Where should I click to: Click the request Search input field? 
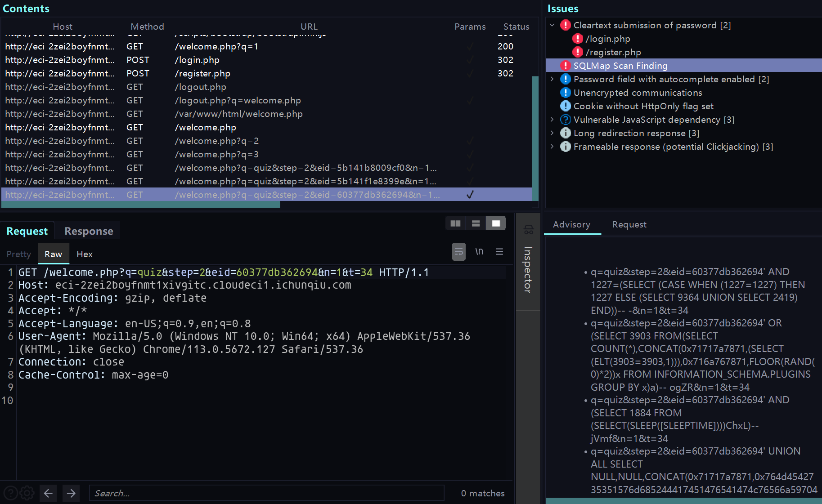pyautogui.click(x=266, y=493)
